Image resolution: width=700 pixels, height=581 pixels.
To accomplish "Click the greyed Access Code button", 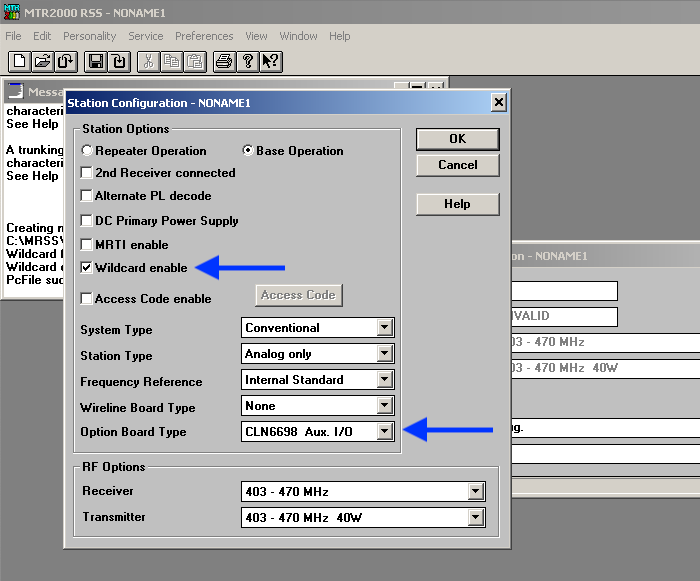I will point(299,295).
